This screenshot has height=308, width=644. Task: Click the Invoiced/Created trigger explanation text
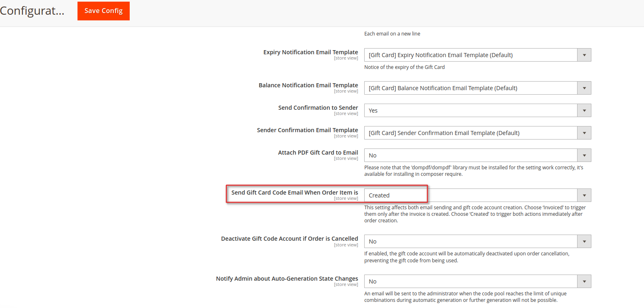pyautogui.click(x=475, y=214)
